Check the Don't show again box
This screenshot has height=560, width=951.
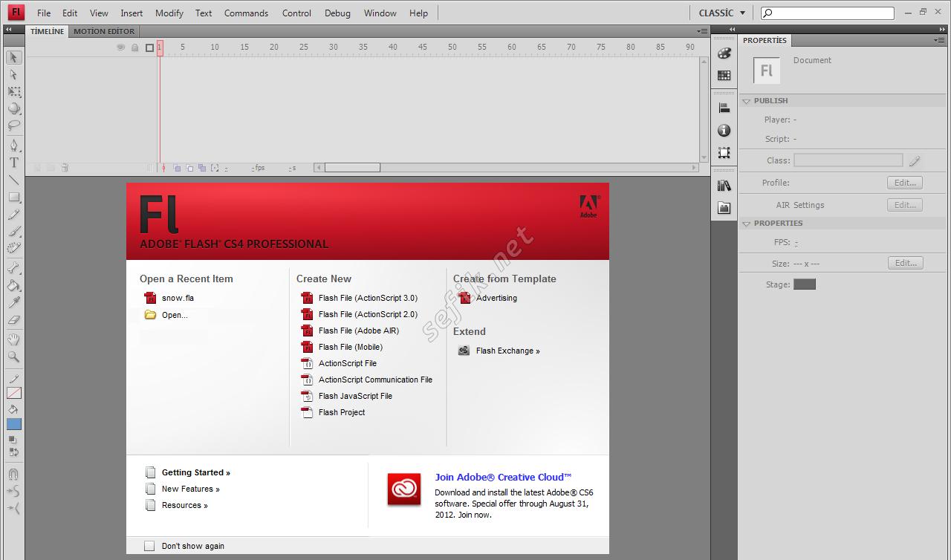149,546
